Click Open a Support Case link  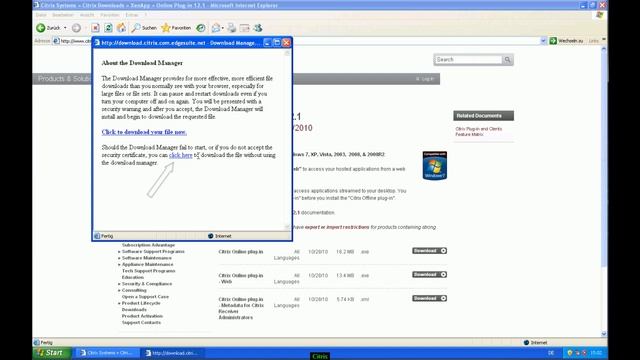[x=145, y=297]
